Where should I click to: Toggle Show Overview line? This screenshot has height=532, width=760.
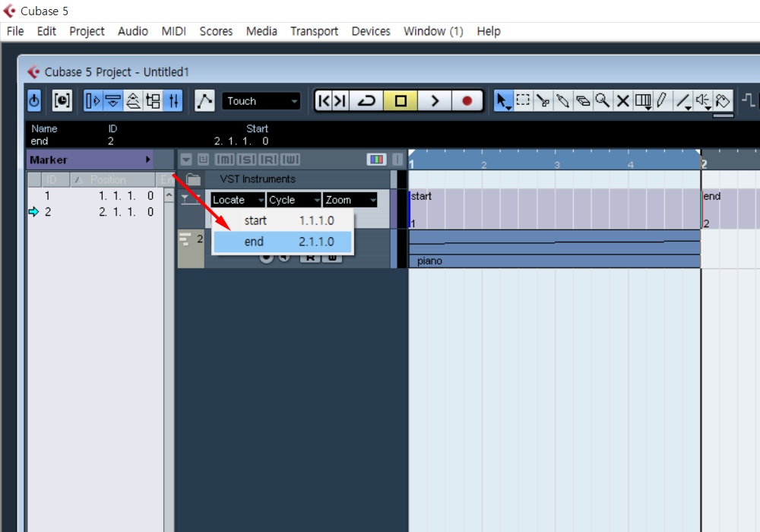(x=133, y=101)
